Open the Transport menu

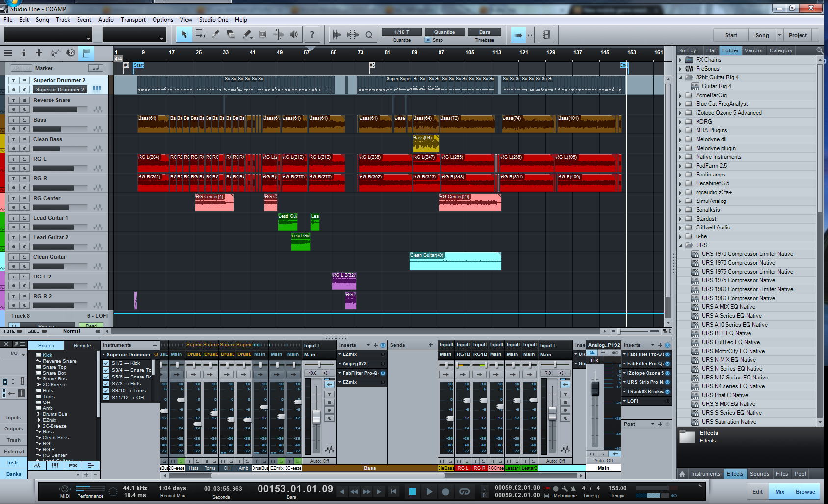[x=133, y=20]
